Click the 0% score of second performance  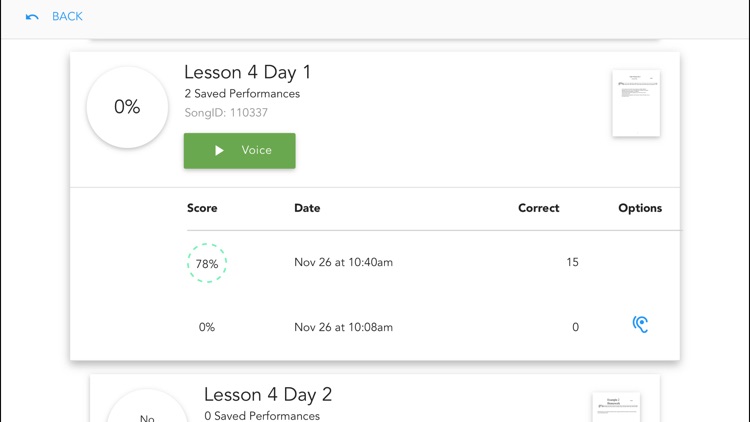click(207, 327)
